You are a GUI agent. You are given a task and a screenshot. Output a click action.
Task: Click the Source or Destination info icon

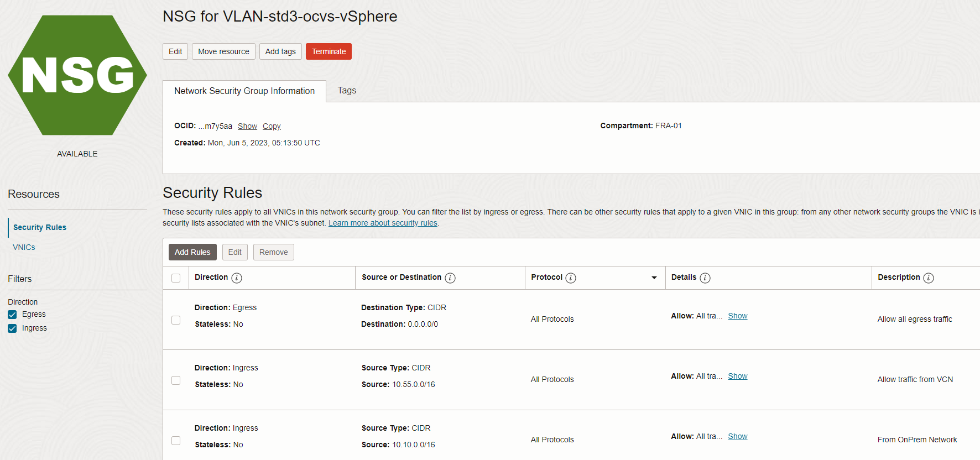click(450, 278)
